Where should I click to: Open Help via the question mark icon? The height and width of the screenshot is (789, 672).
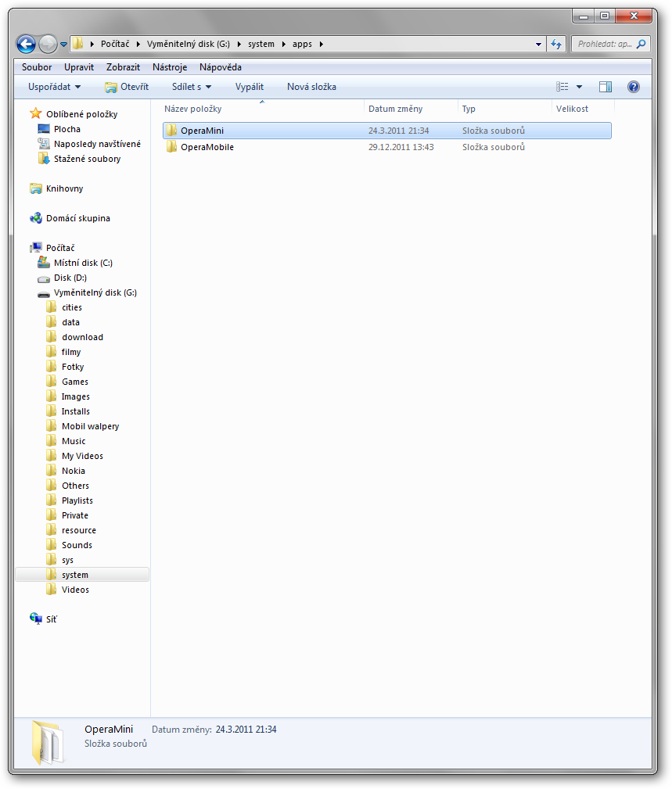tap(634, 87)
